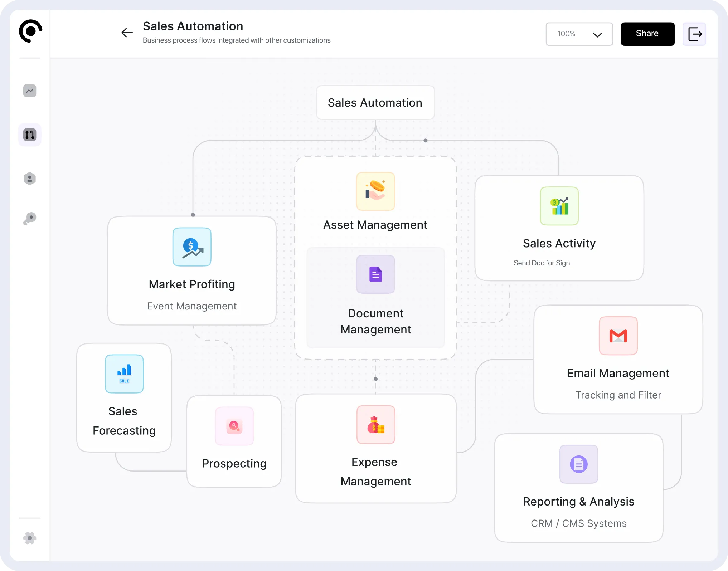Select the Sales Automation root node
The width and height of the screenshot is (728, 571).
click(x=375, y=103)
